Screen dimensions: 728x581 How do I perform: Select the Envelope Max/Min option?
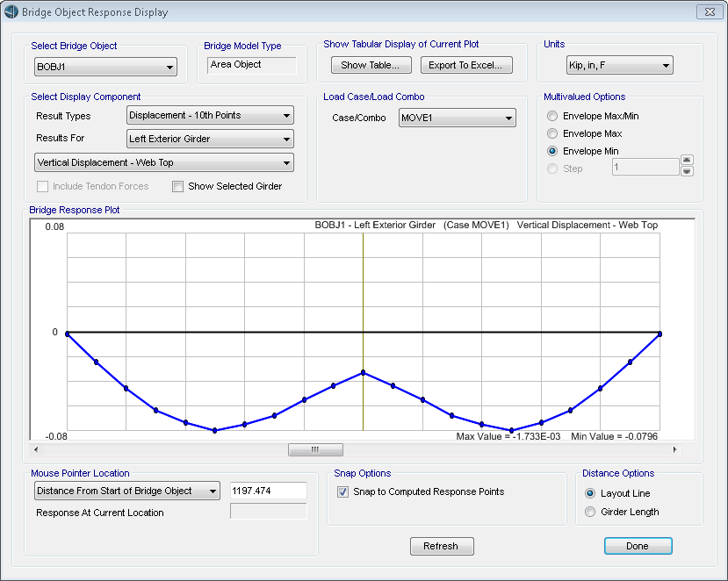(552, 116)
